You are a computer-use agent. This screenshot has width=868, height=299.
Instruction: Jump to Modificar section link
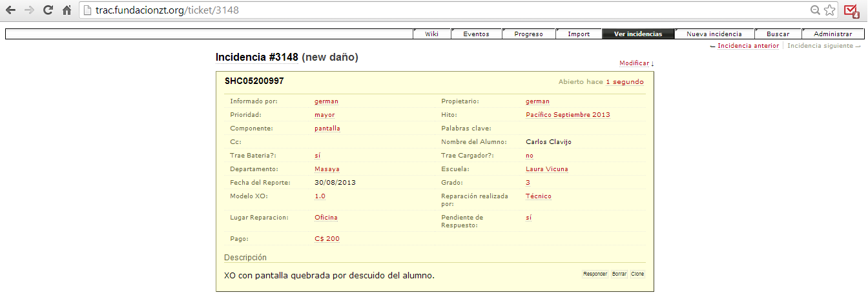[636, 63]
